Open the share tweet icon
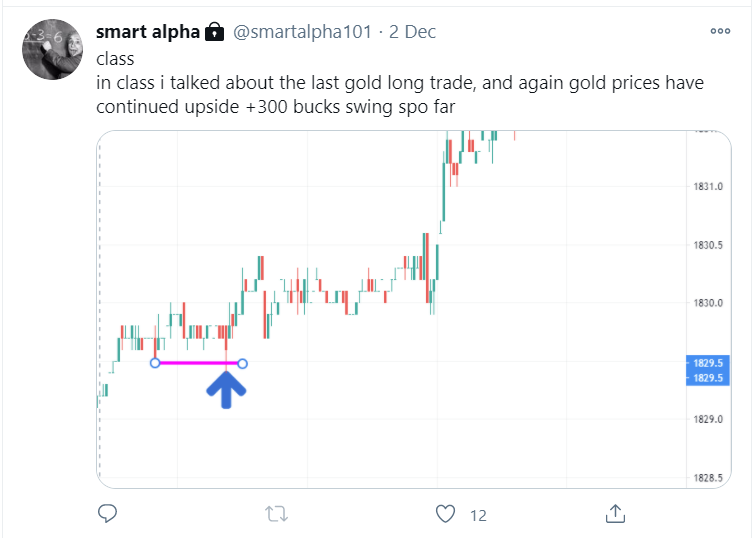 click(x=616, y=514)
